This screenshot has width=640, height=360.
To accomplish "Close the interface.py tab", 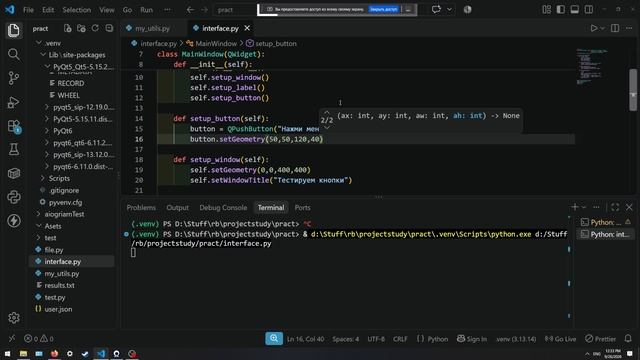I will coord(247,28).
